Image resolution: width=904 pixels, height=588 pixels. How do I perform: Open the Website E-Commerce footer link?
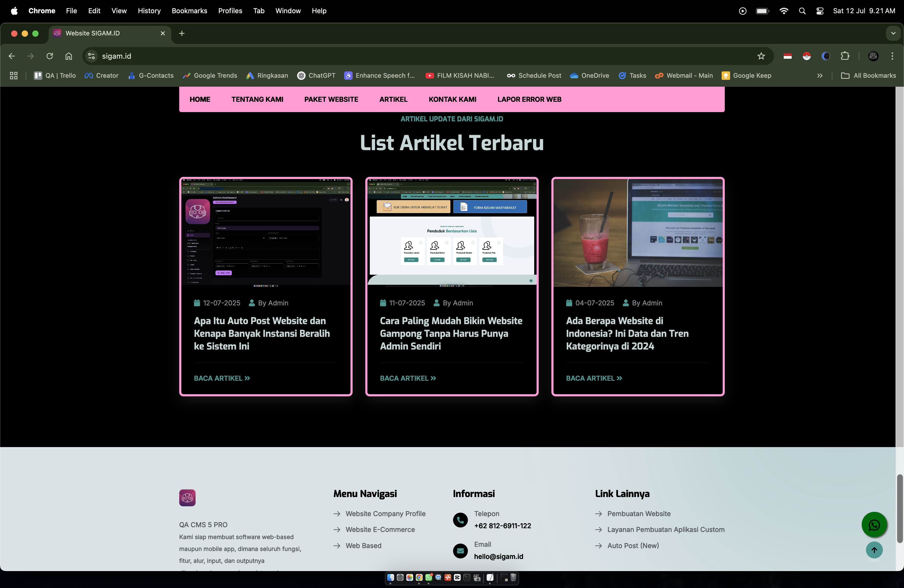point(380,530)
